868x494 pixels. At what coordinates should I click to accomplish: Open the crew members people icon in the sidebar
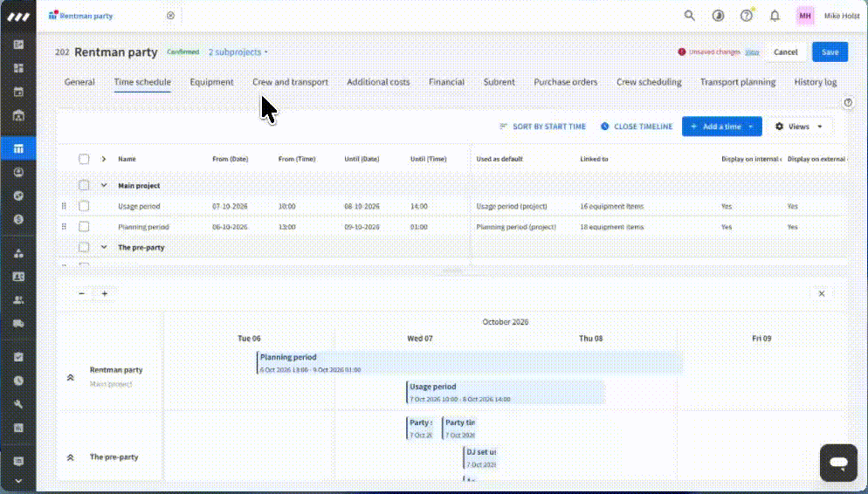(18, 300)
